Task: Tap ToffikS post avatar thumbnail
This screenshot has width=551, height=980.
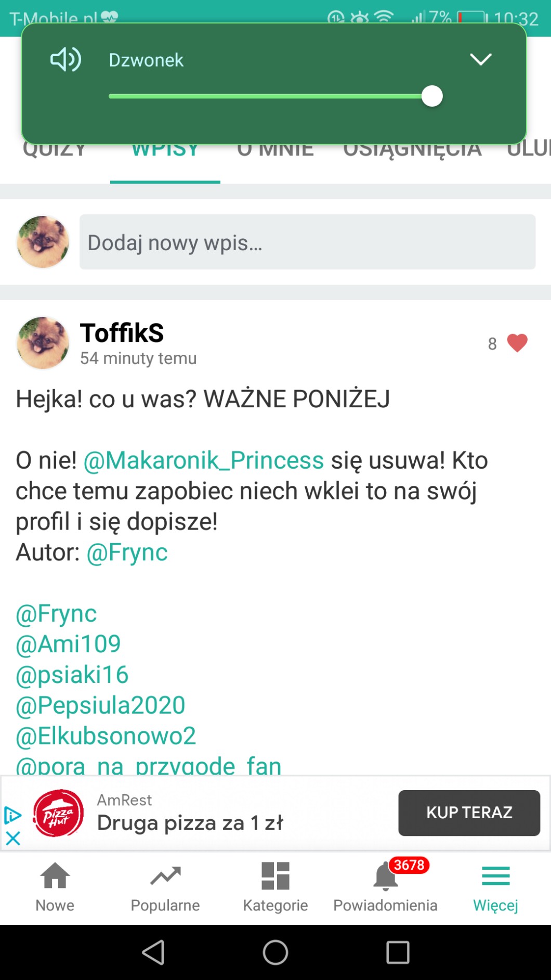Action: pyautogui.click(x=43, y=343)
